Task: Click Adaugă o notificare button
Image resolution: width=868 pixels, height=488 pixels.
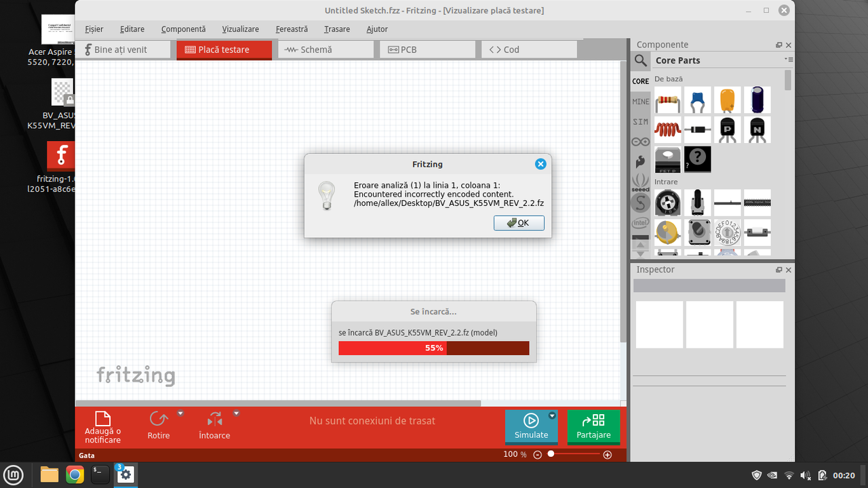Action: (x=103, y=427)
